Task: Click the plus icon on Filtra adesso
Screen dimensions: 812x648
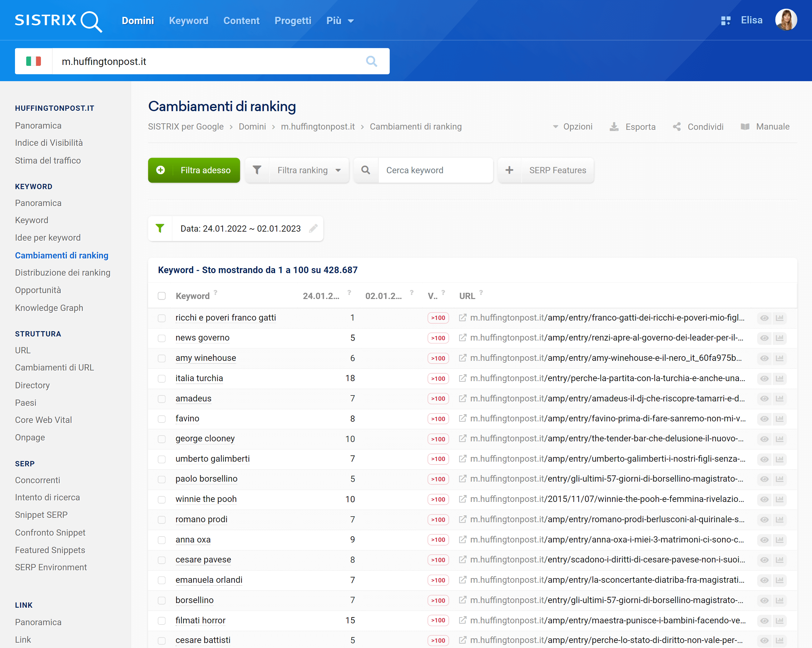Action: (161, 170)
